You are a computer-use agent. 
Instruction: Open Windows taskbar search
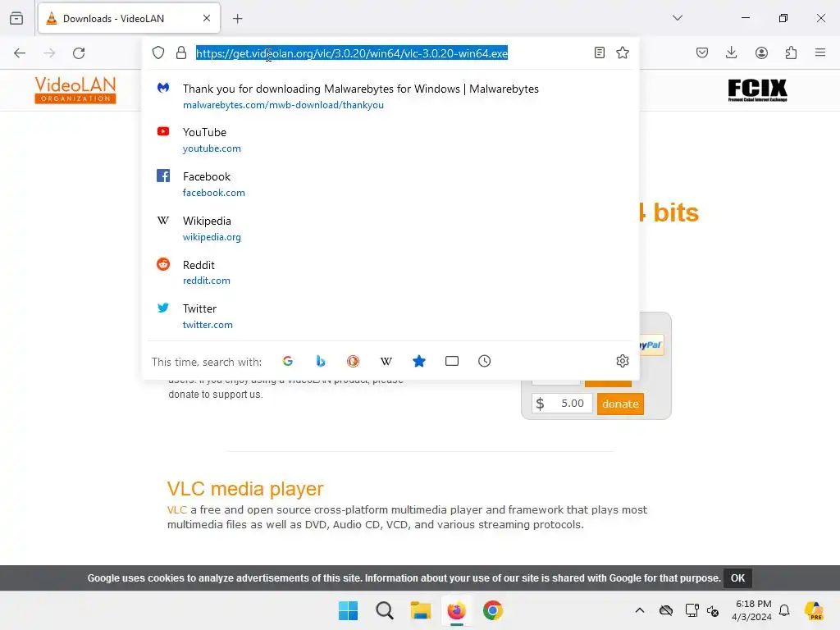pyautogui.click(x=384, y=610)
